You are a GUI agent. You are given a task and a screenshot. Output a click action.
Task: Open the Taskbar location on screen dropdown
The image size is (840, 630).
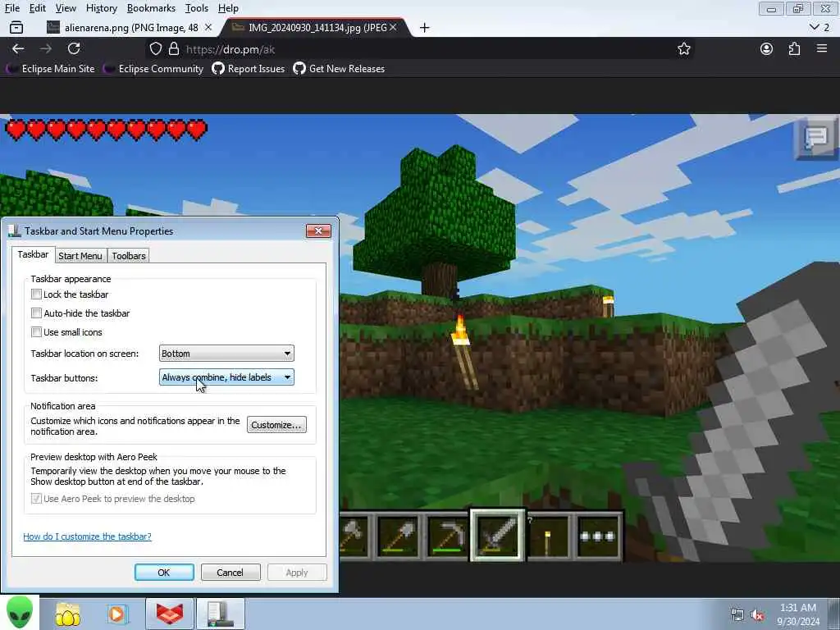pos(226,353)
